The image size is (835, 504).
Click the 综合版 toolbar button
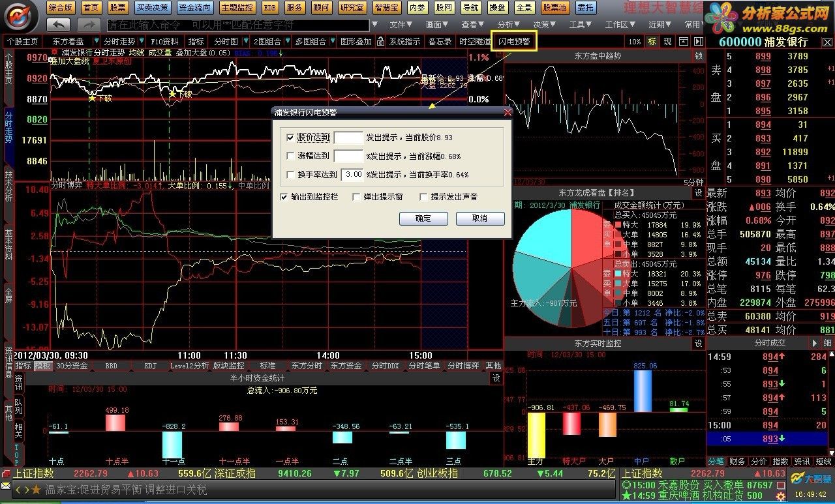[61, 8]
